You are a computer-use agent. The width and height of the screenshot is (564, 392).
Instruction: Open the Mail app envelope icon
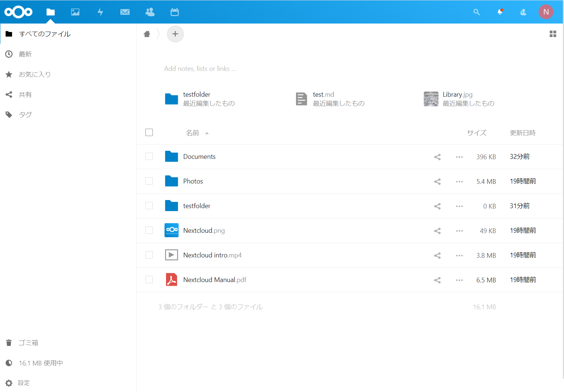pyautogui.click(x=125, y=12)
